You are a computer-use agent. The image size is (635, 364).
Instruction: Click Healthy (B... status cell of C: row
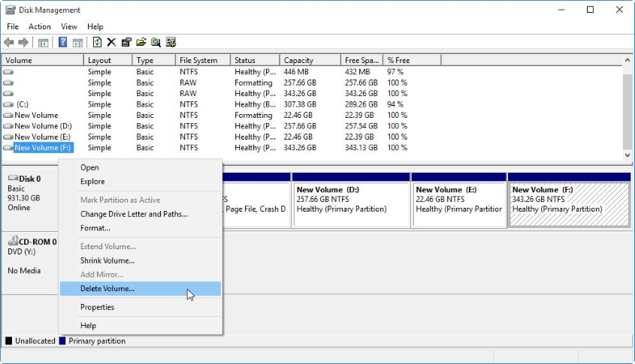pyautogui.click(x=255, y=104)
